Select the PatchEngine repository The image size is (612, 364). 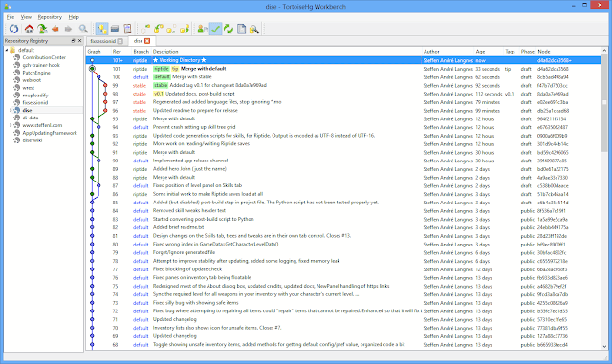36,73
